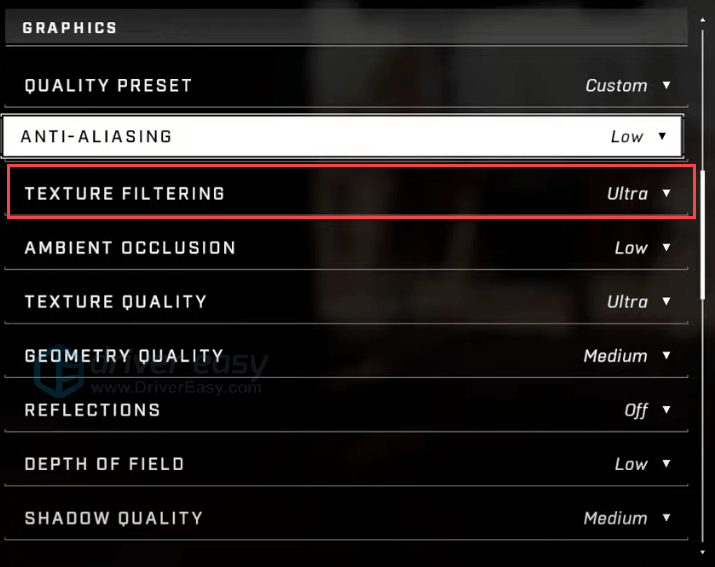Expand the Anti-Aliasing dropdown arrow
This screenshot has width=715, height=567.
point(662,136)
